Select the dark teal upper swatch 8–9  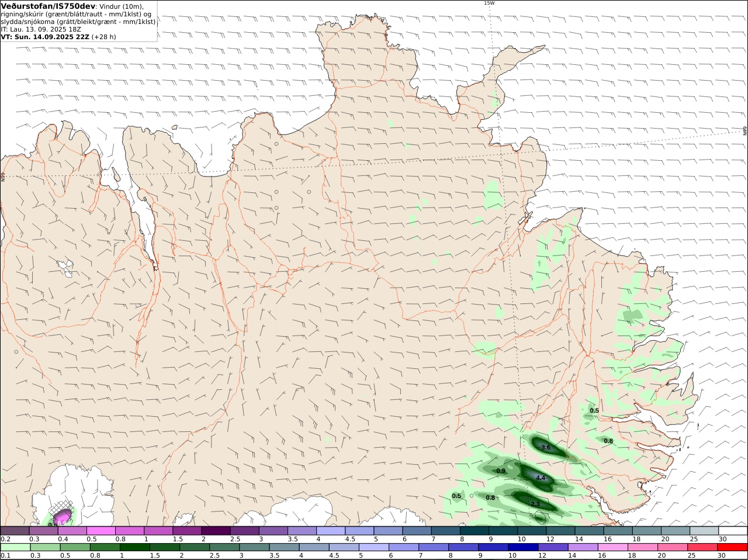click(x=475, y=530)
